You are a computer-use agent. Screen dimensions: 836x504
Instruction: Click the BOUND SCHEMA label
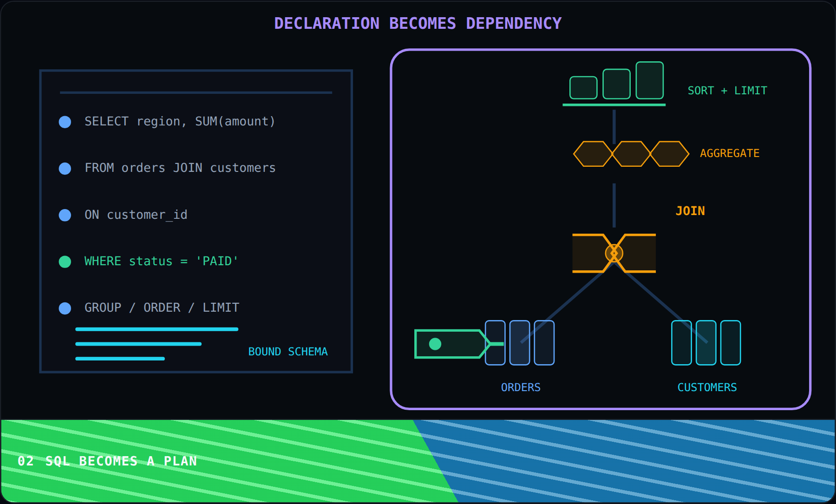click(288, 352)
